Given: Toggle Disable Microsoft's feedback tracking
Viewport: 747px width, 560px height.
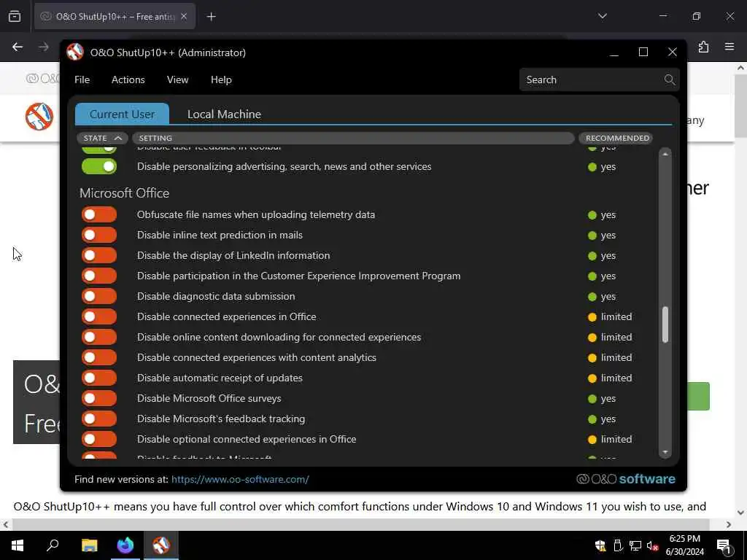Looking at the screenshot, I should tap(99, 419).
